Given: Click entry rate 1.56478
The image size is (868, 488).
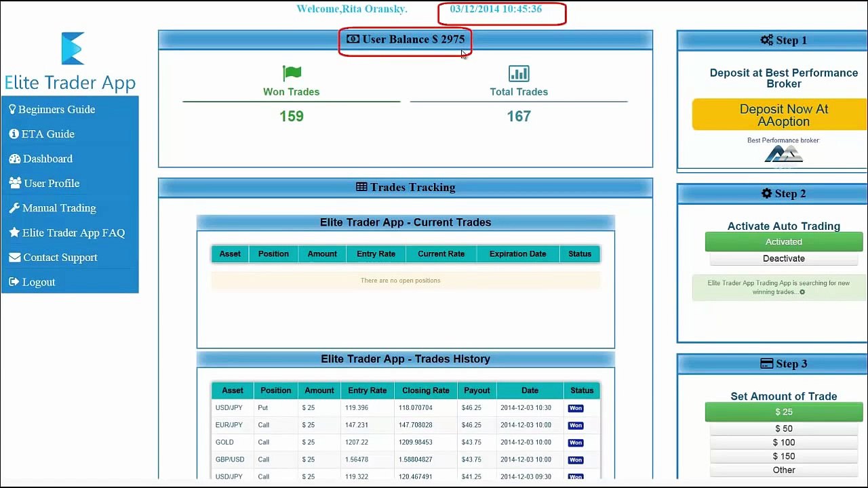Looking at the screenshot, I should click(357, 460).
